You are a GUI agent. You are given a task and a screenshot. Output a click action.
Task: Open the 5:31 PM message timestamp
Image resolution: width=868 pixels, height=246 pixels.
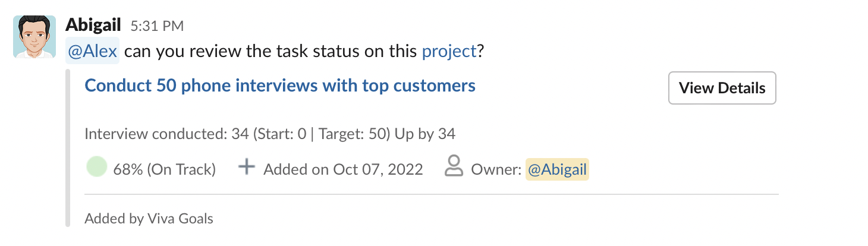(157, 26)
